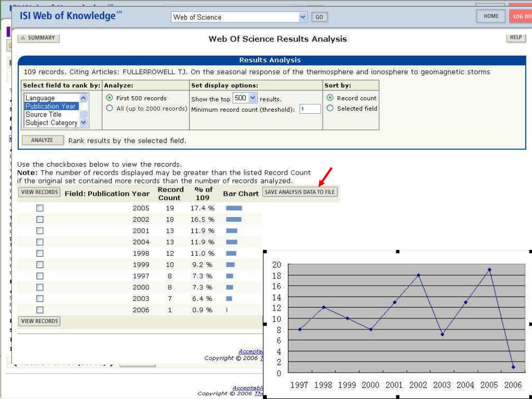The width and height of the screenshot is (532, 399).
Task: Click the 2003 bar chart bar
Action: tap(229, 299)
